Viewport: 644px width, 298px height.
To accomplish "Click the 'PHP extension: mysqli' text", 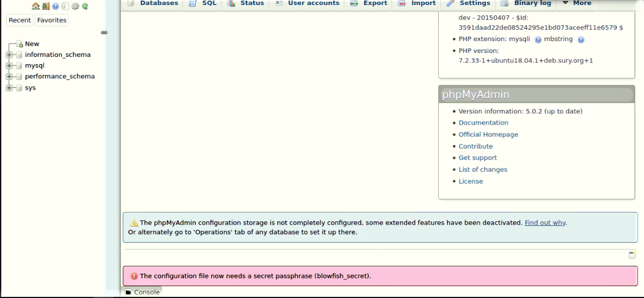I will pyautogui.click(x=495, y=39).
